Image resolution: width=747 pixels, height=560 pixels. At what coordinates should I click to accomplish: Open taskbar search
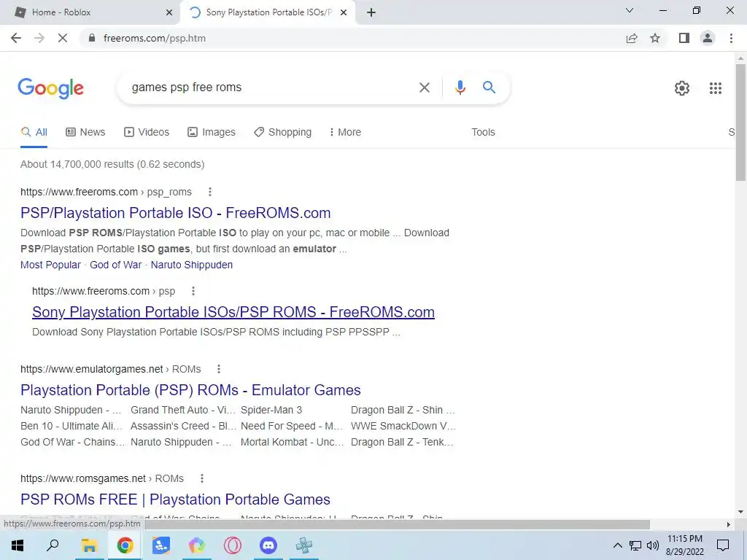53,545
